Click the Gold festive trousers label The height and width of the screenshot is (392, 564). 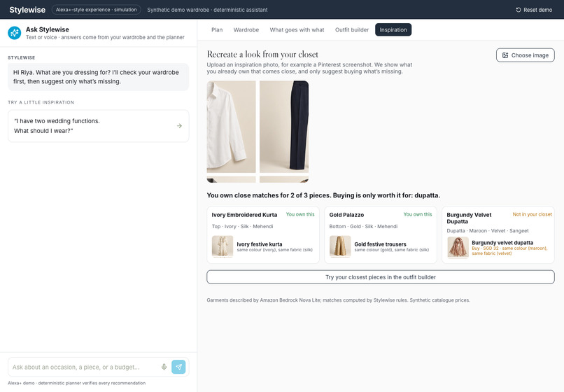380,244
